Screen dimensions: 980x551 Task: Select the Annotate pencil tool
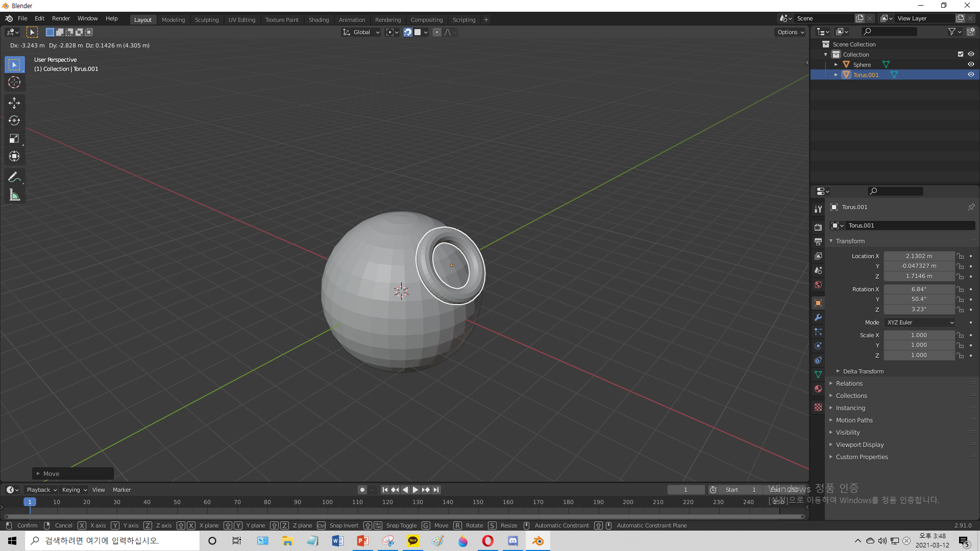tap(14, 177)
